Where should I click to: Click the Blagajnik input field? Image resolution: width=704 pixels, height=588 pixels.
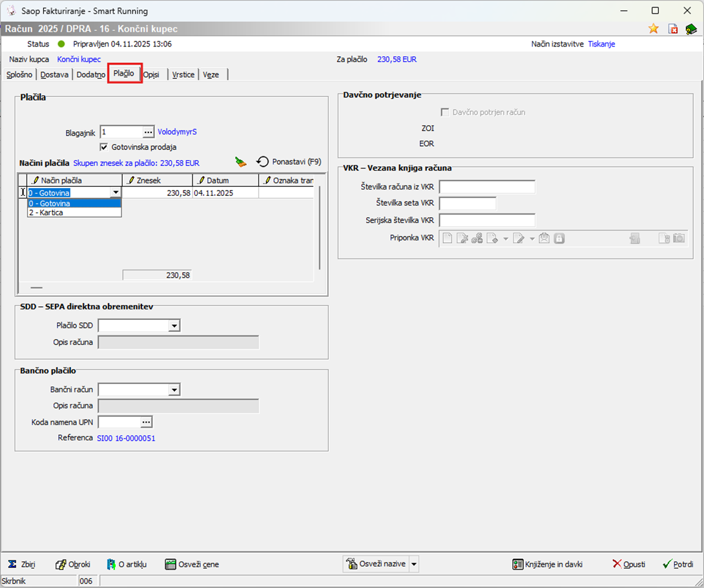[121, 132]
